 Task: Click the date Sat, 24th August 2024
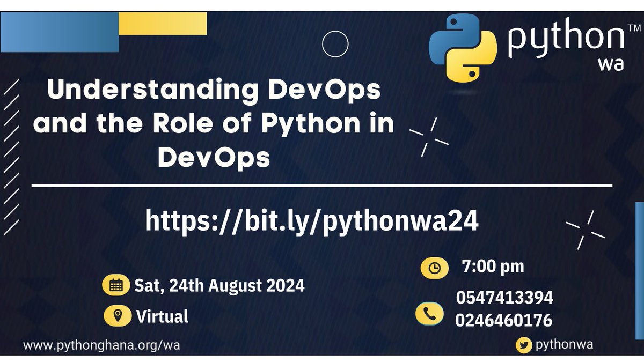tap(219, 285)
